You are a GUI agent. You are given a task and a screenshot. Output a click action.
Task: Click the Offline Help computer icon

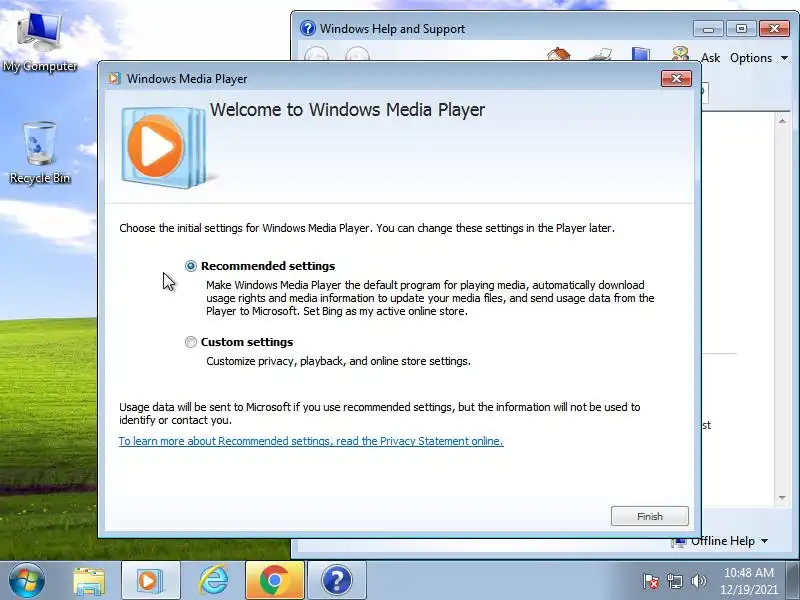pos(679,542)
